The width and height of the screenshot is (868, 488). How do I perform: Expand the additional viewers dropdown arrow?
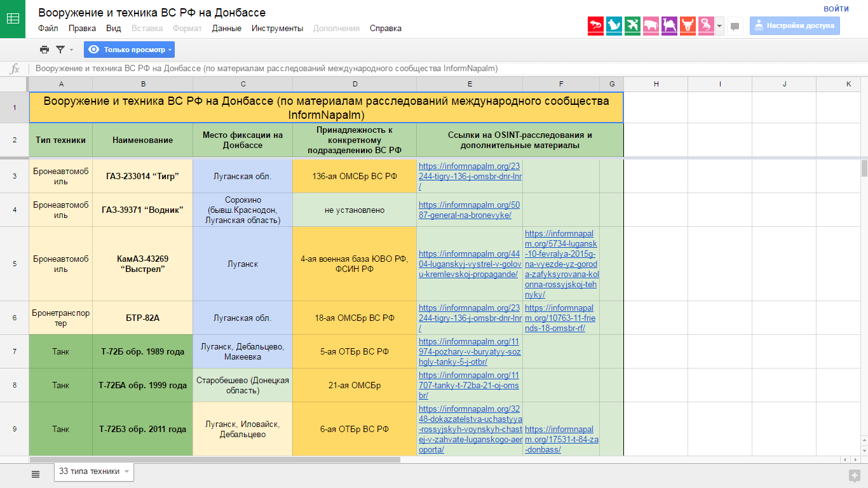pos(719,27)
